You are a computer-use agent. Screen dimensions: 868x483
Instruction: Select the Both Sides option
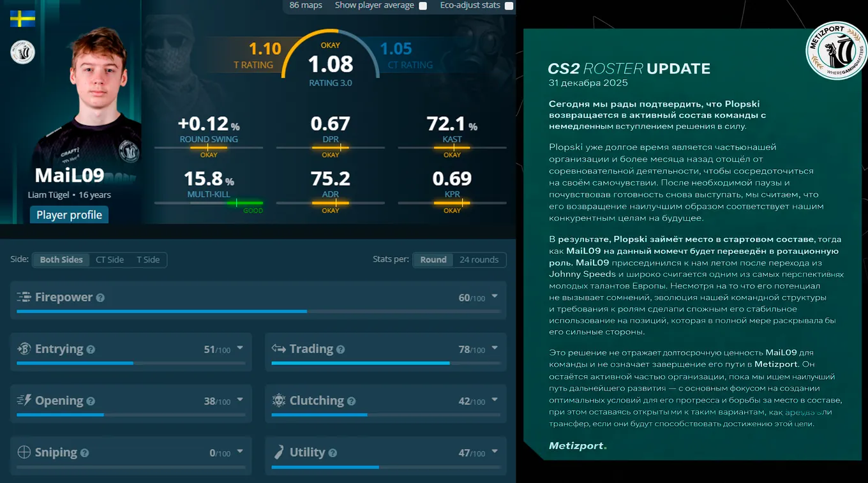coord(61,260)
